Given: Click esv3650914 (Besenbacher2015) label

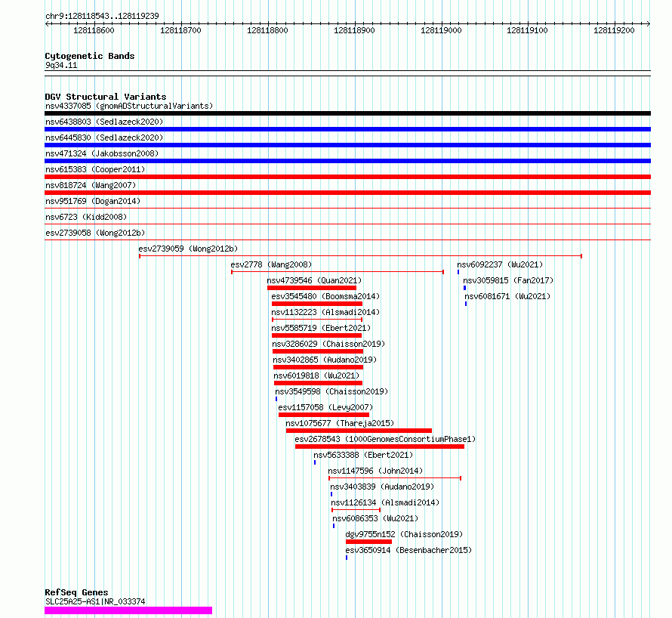Looking at the screenshot, I should coord(408,550).
